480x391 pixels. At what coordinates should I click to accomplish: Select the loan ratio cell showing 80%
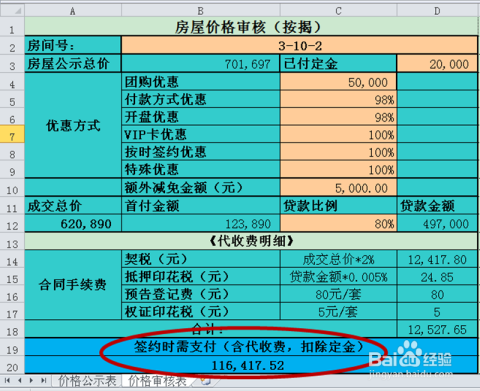pos(338,223)
